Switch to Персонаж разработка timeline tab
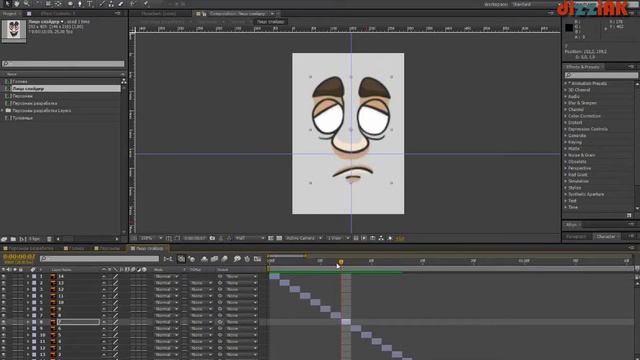Screen dimensions: 640x360 (28, 248)
